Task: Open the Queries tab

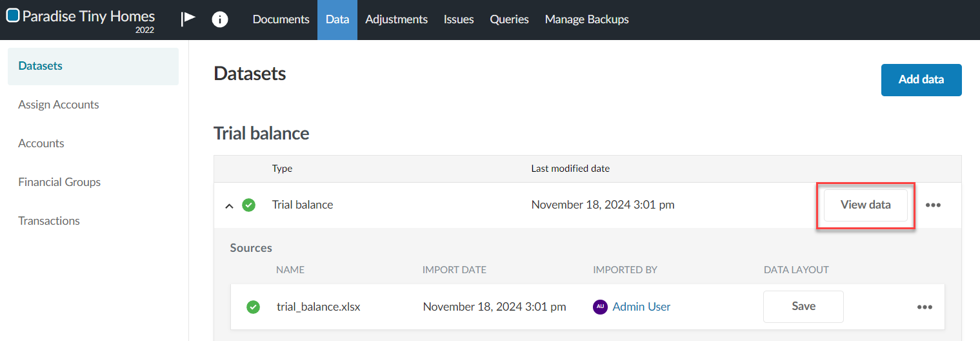Action: coord(509,19)
